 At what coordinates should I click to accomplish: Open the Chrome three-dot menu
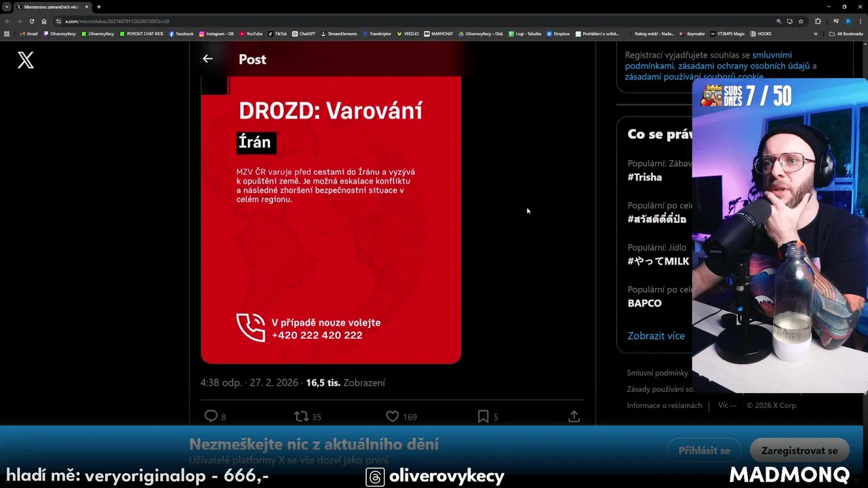click(x=861, y=21)
